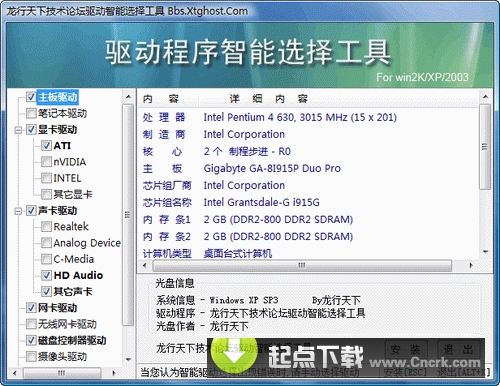Click the tree panel scroll-down arrow

(x=128, y=359)
